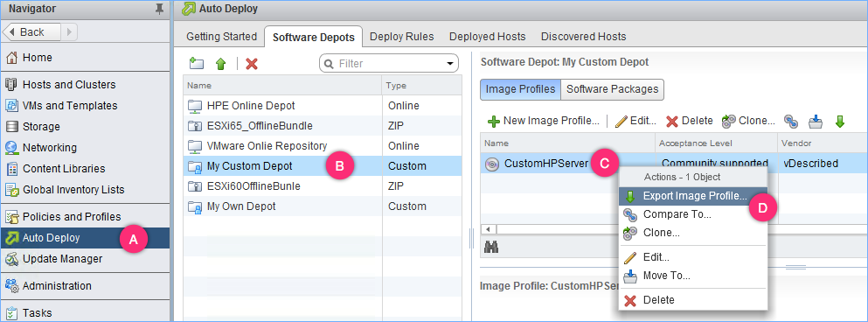This screenshot has width=868, height=322.
Task: Click the move image profile toolbar icon
Action: (816, 122)
